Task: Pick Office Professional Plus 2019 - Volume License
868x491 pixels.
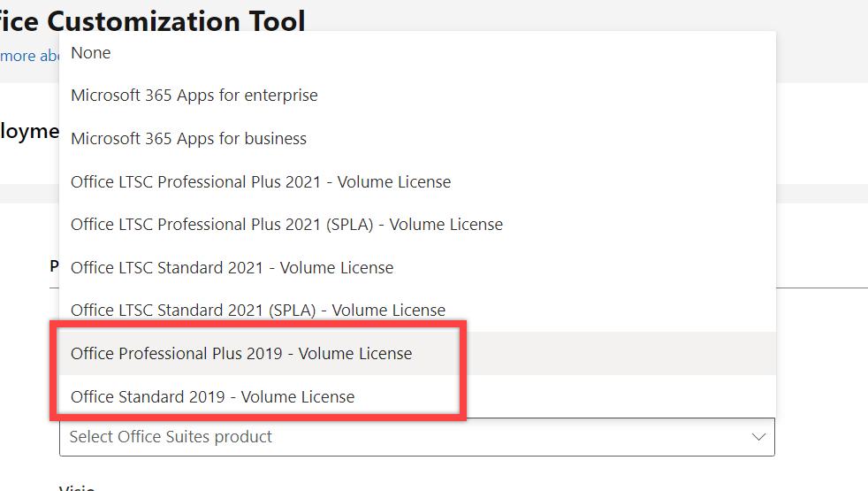Action: point(417,354)
